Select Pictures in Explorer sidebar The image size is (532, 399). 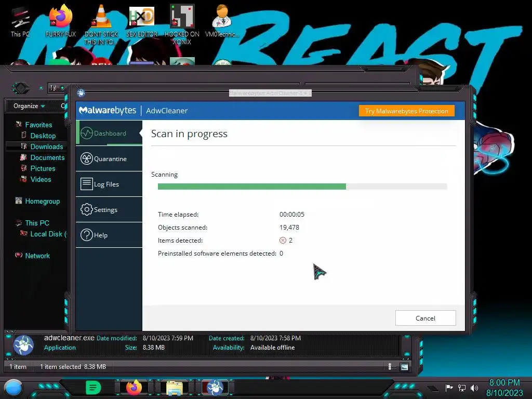[x=43, y=168]
